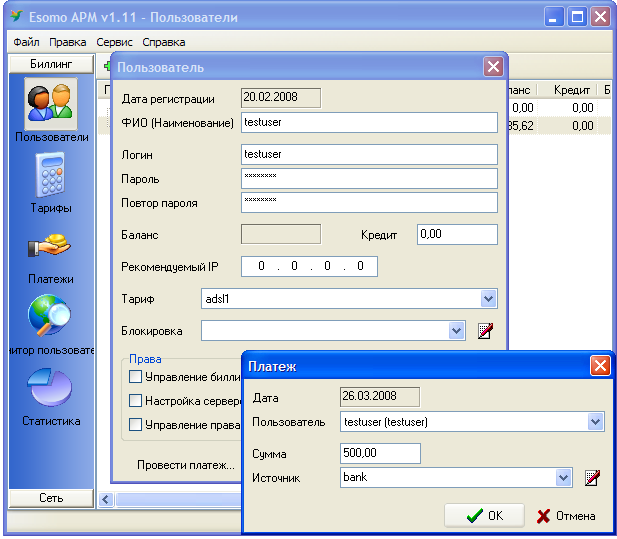The image size is (617, 539).
Task: Click horizontal scrollbar left arrow
Action: 106,500
